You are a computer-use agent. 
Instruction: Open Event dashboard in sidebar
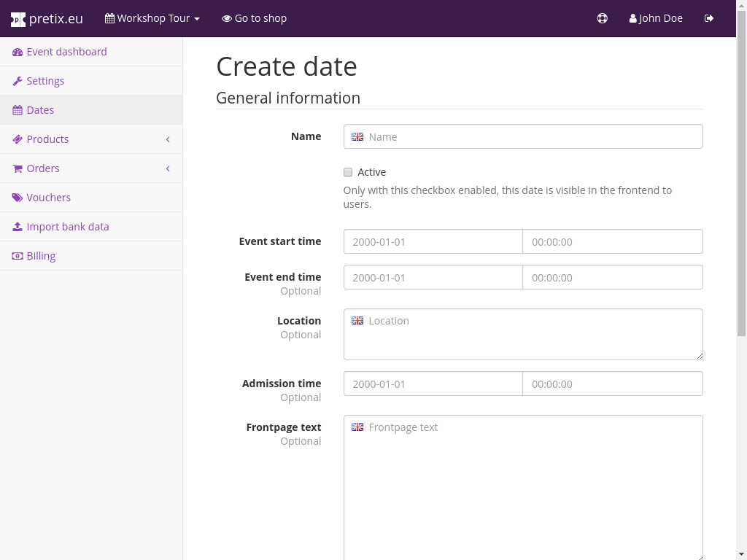(x=91, y=52)
